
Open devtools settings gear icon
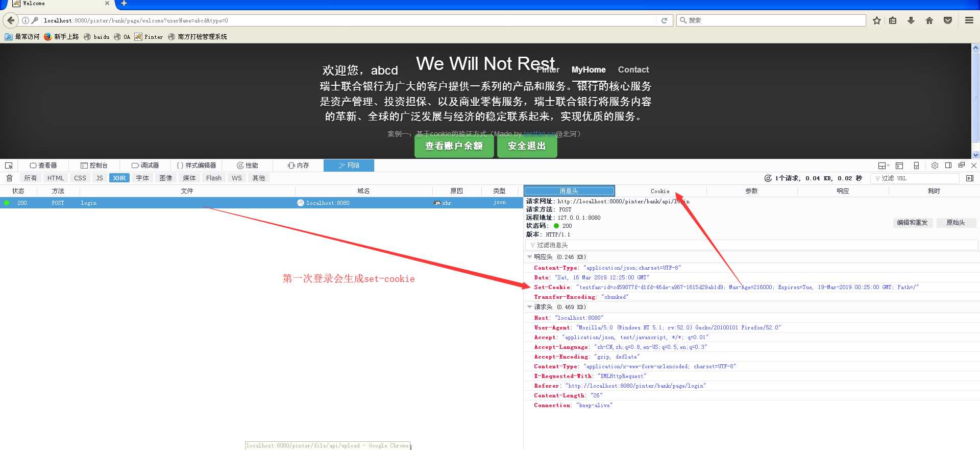pyautogui.click(x=935, y=165)
